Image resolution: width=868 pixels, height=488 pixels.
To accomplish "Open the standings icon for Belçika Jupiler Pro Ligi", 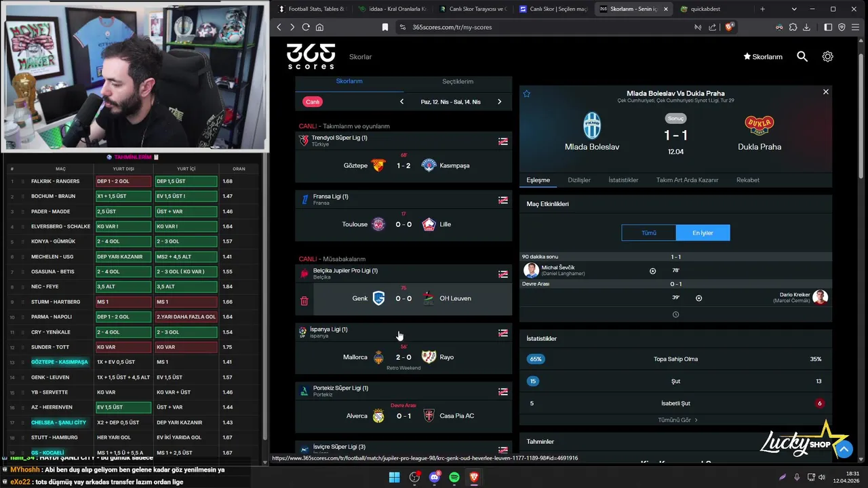I will [x=503, y=274].
